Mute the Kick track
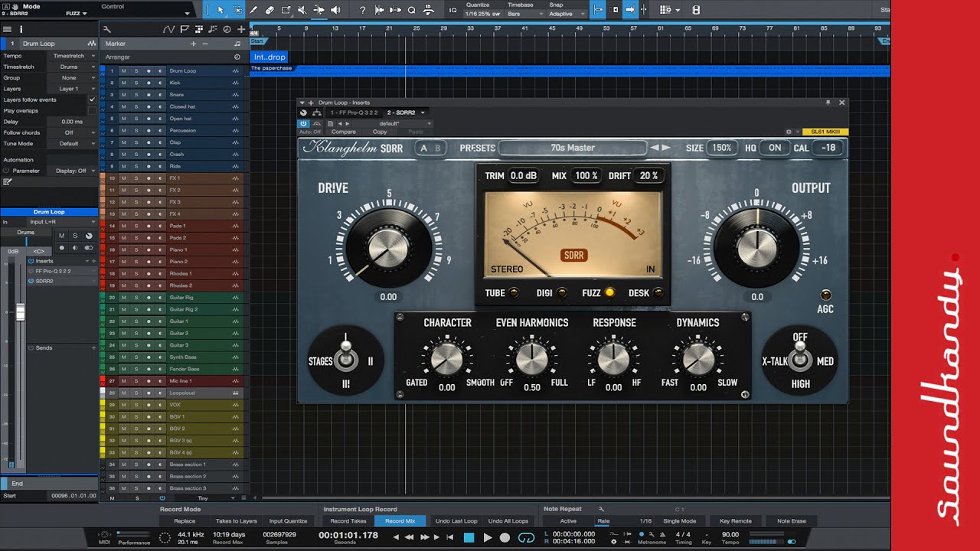Viewport: 980px width, 551px height. pyautogui.click(x=122, y=83)
